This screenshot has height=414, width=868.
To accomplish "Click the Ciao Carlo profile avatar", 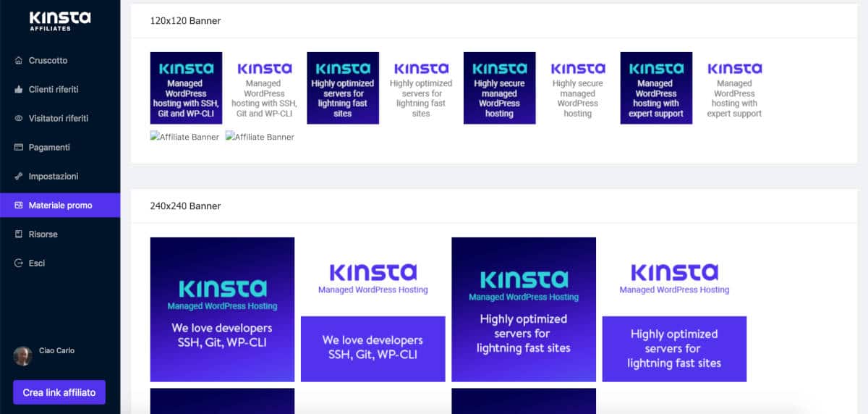I will (23, 355).
